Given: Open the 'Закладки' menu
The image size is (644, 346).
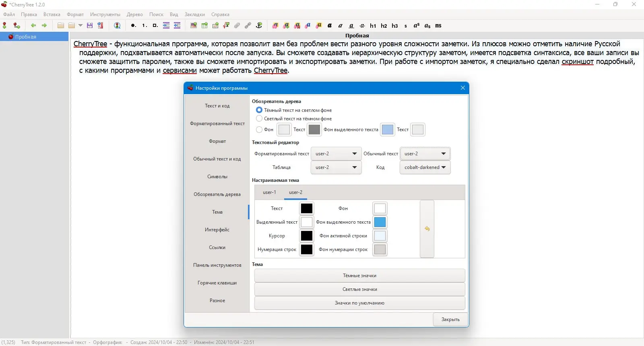Looking at the screenshot, I should click(x=195, y=14).
